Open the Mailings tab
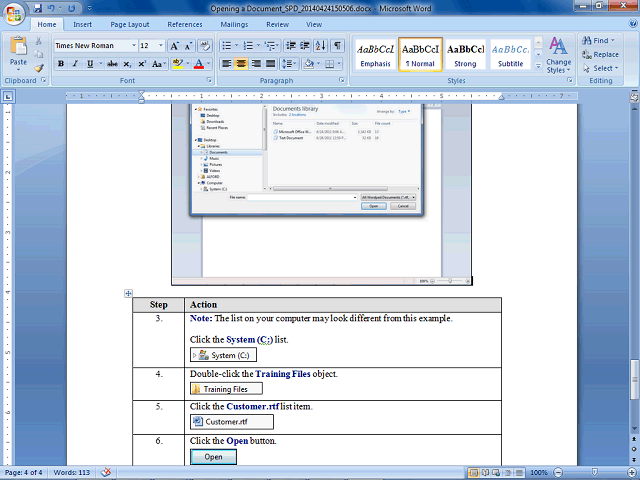Viewport: 640px width, 480px height. (234, 24)
